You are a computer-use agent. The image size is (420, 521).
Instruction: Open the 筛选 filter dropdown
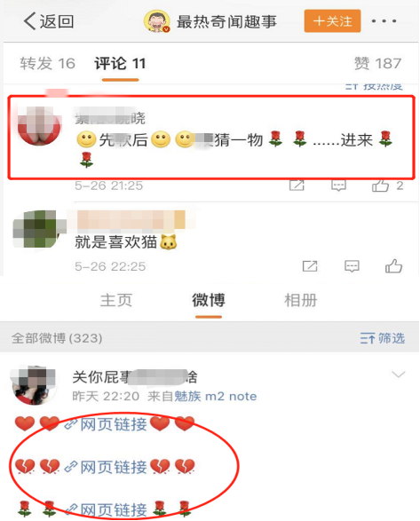pos(383,338)
